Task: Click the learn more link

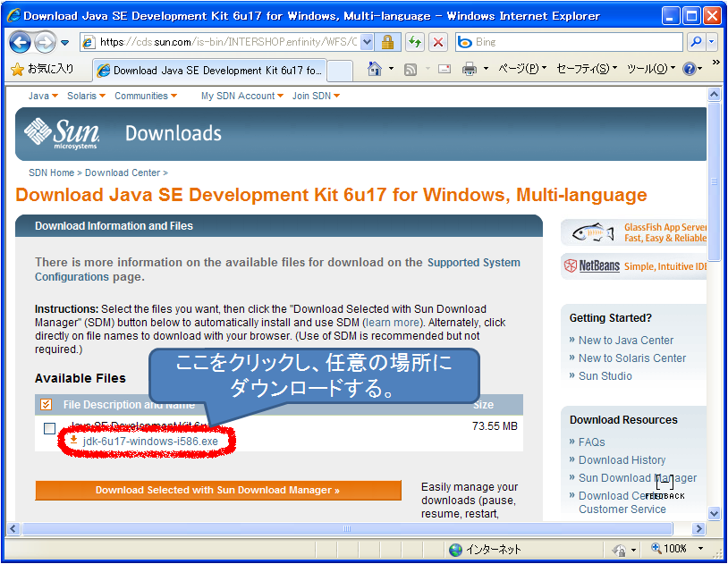Action: [393, 323]
